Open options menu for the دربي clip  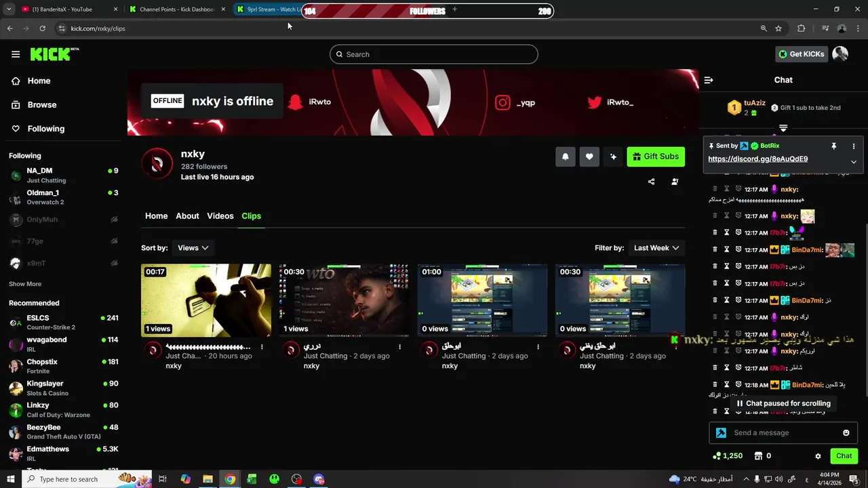click(399, 347)
